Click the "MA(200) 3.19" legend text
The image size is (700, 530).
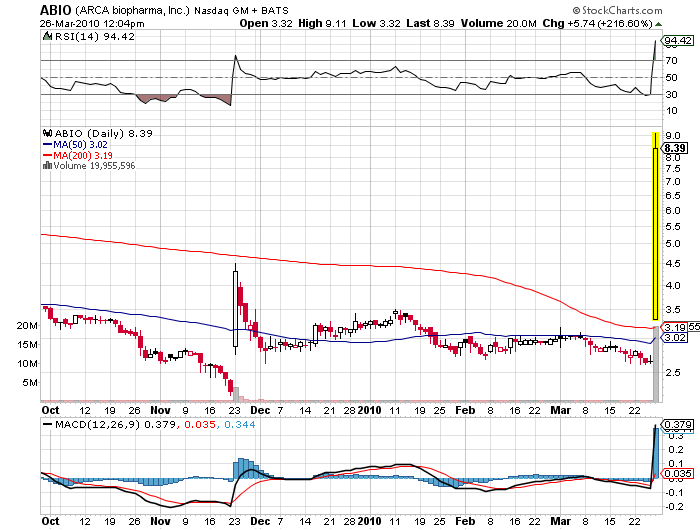(x=83, y=155)
